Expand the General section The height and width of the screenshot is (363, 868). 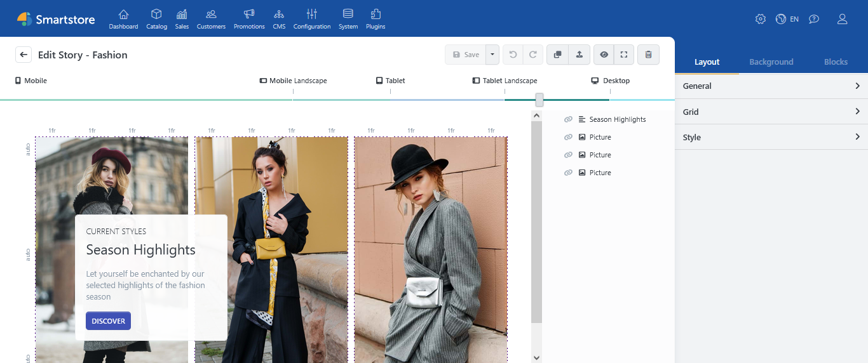771,86
